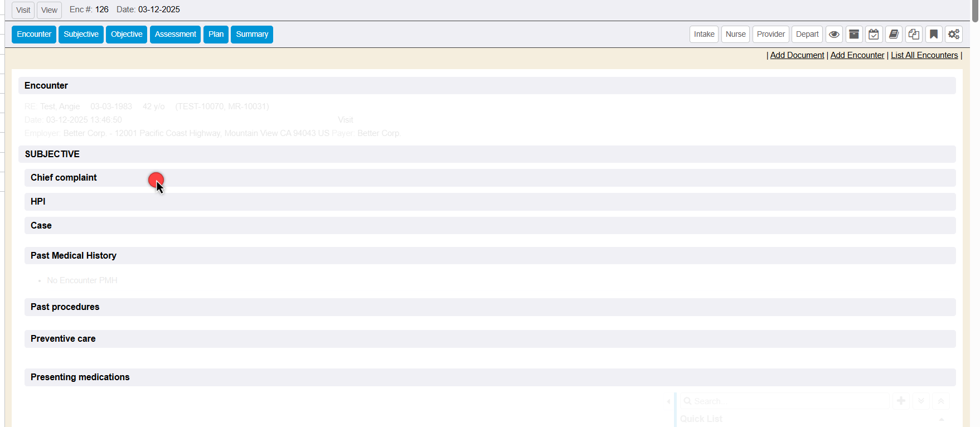Collapse the Quick List section
Screen dimensions: 980x427
point(941,419)
